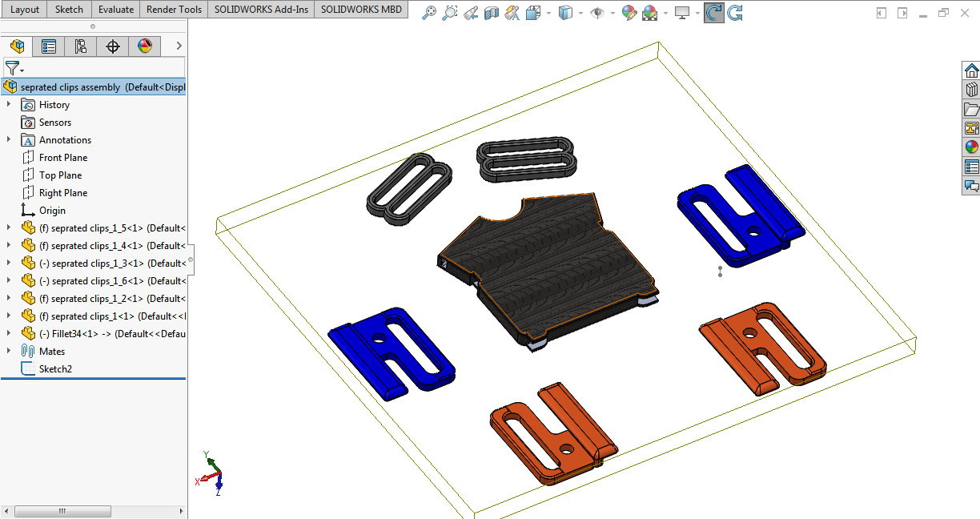Click the Zoom to Fit magnifier icon
The image size is (980, 519).
pos(429,13)
